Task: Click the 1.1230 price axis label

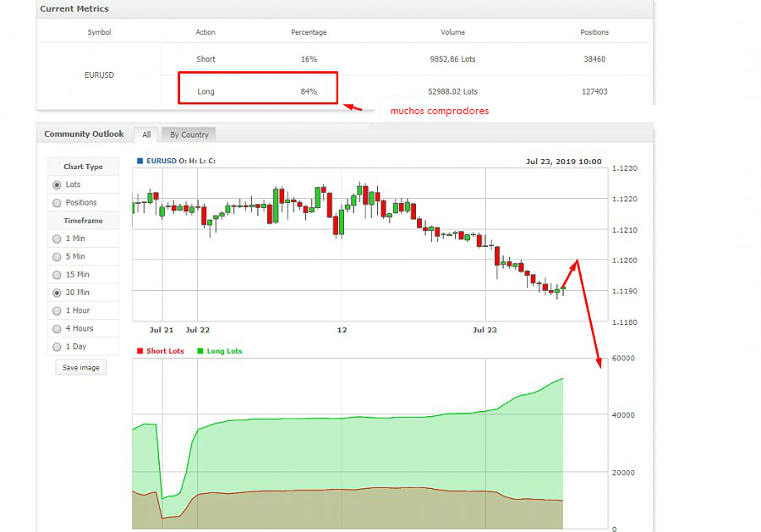Action: [625, 168]
